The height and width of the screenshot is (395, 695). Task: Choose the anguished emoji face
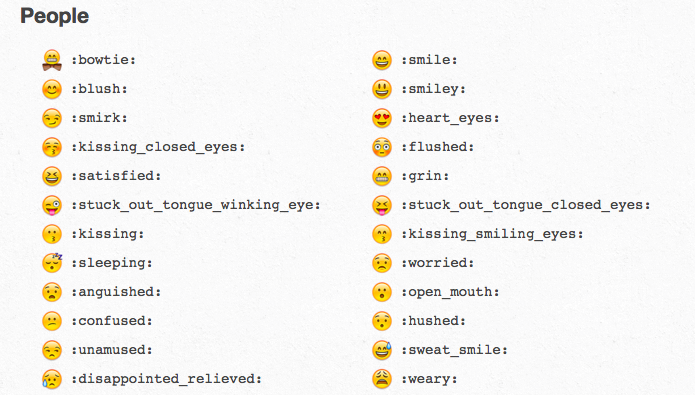[52, 292]
